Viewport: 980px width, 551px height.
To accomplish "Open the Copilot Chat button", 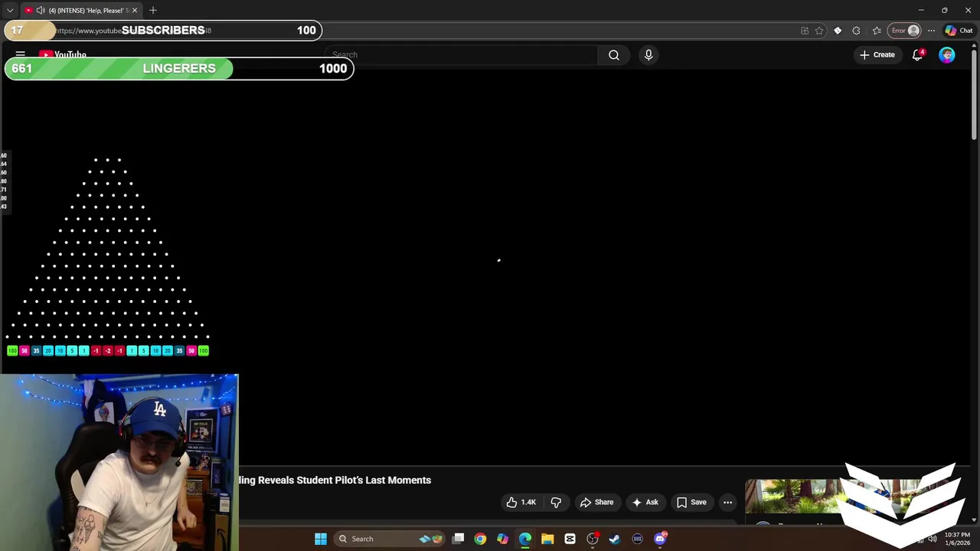I will point(959,31).
